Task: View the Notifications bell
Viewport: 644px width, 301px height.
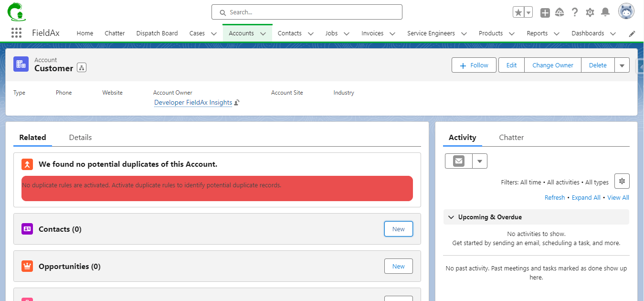Action: point(605,12)
